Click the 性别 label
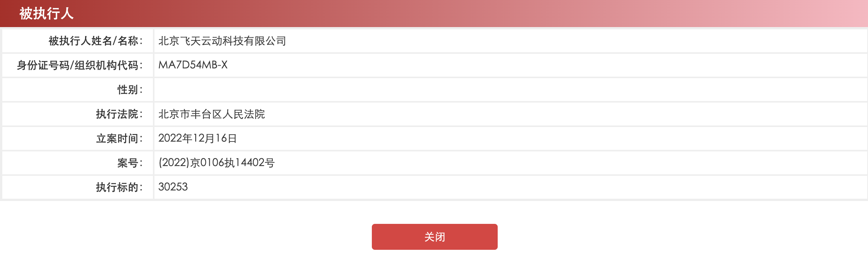The height and width of the screenshot is (254, 868). click(x=130, y=90)
